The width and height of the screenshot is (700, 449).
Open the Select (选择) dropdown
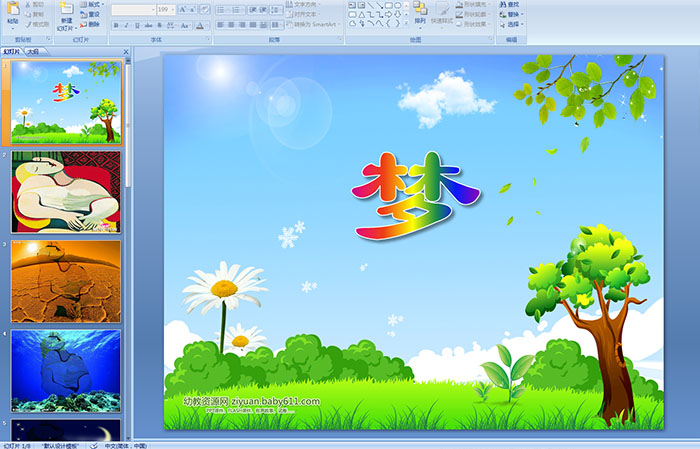tap(512, 24)
